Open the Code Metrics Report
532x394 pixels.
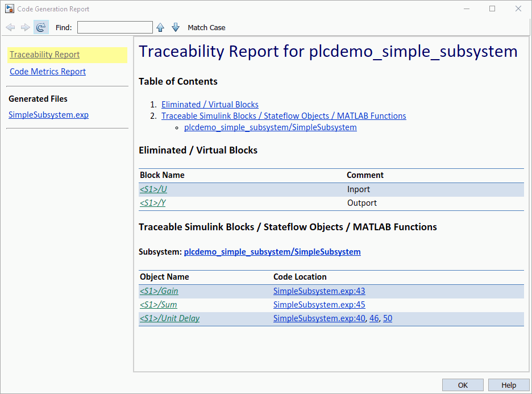click(x=48, y=72)
